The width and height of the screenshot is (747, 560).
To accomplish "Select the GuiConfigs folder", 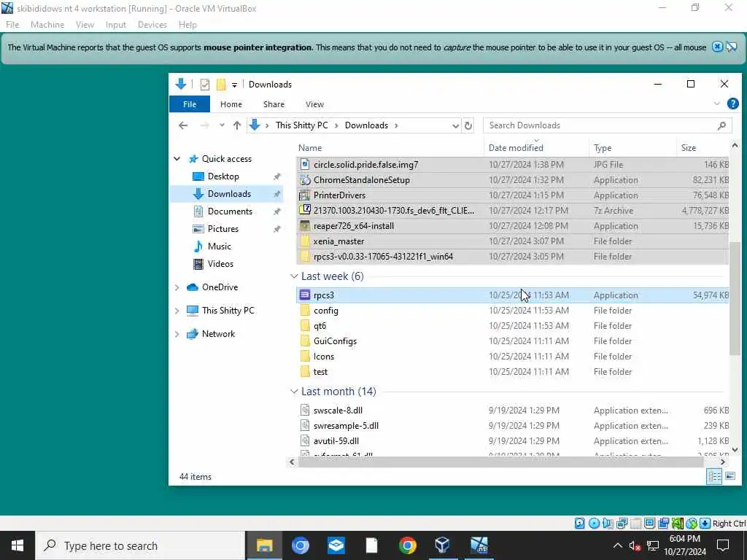I will (x=512, y=341).
